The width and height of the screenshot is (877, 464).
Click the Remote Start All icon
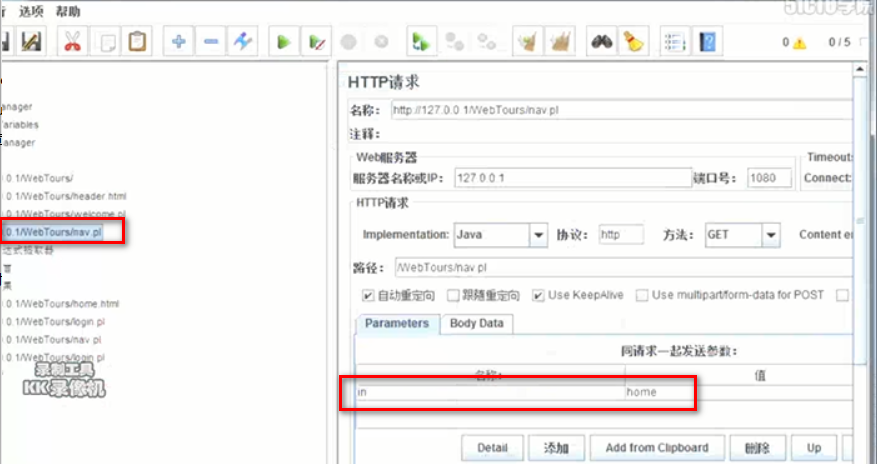421,42
